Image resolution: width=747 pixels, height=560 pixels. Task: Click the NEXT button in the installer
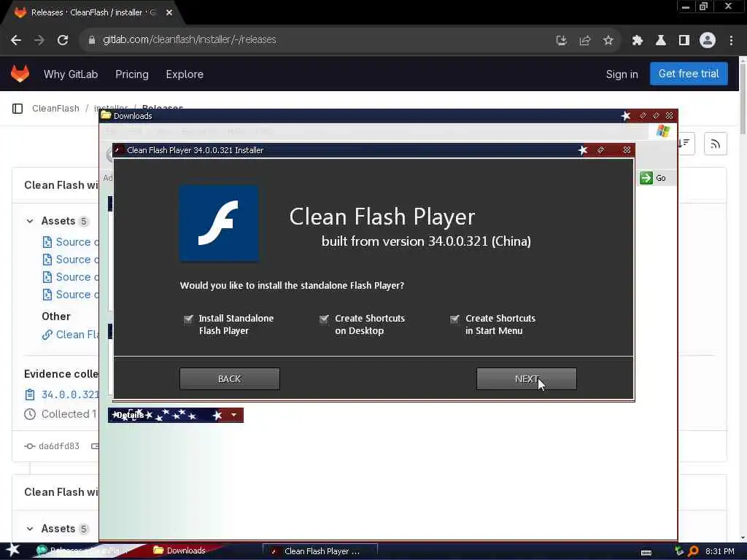527,379
